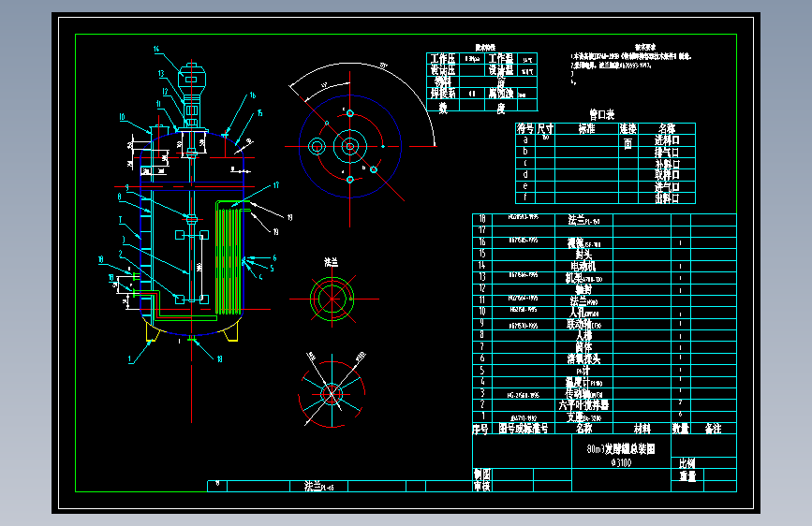Screen dimensions: 812x526
Task: Click the 审核 label in title block
Action: tap(482, 486)
